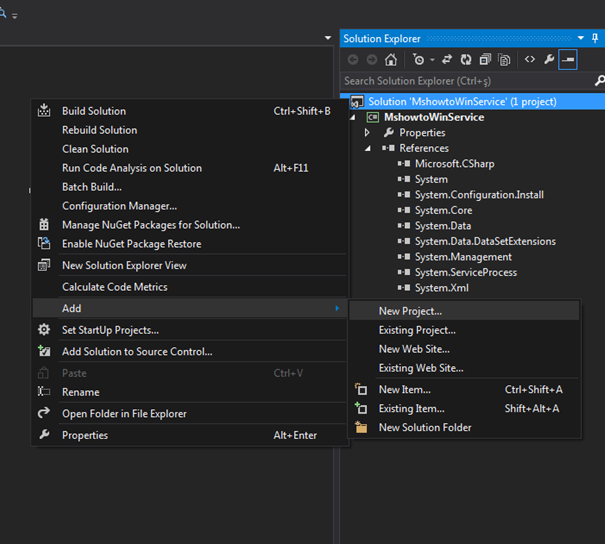Screen dimensions: 605x544
Task: Choose Existing Item in Add submenu
Action: [x=464, y=409]
